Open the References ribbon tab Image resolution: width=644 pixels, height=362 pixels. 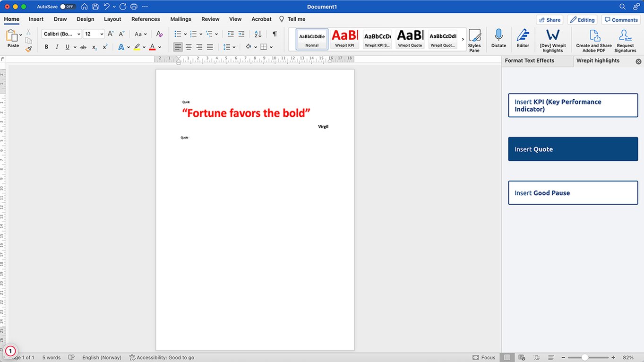[146, 19]
